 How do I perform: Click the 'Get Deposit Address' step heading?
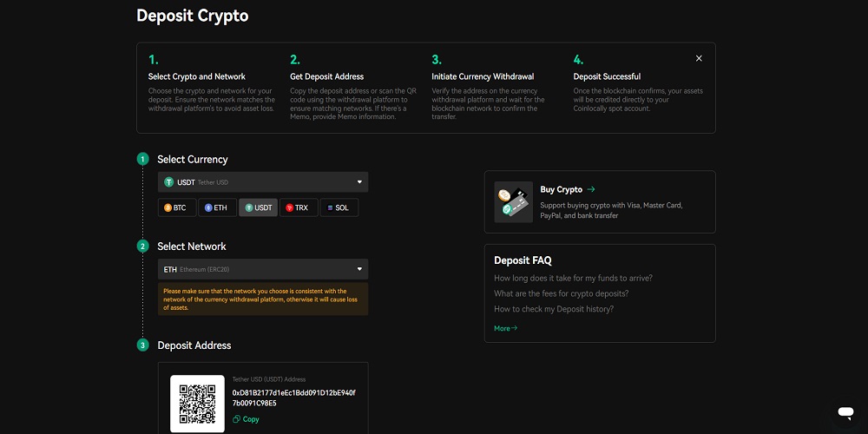pos(326,76)
